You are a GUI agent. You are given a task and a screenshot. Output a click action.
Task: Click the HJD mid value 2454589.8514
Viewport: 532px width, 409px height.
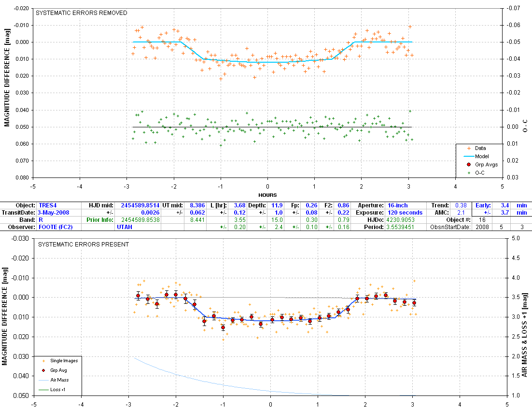(x=140, y=205)
